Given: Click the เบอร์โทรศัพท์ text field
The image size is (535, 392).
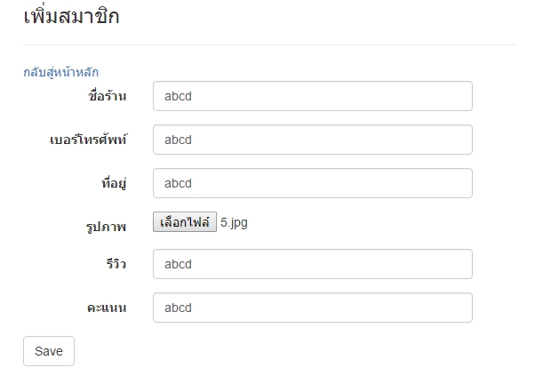Looking at the screenshot, I should click(312, 140).
